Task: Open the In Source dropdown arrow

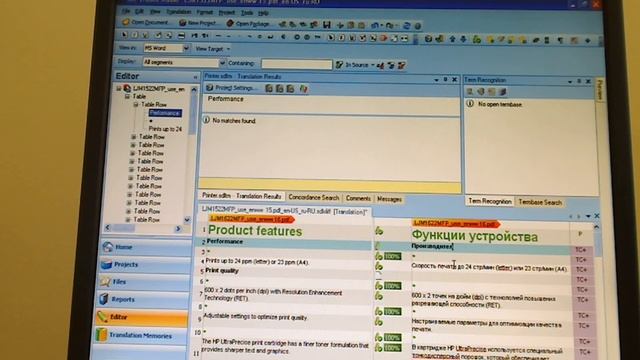Action: click(x=373, y=64)
